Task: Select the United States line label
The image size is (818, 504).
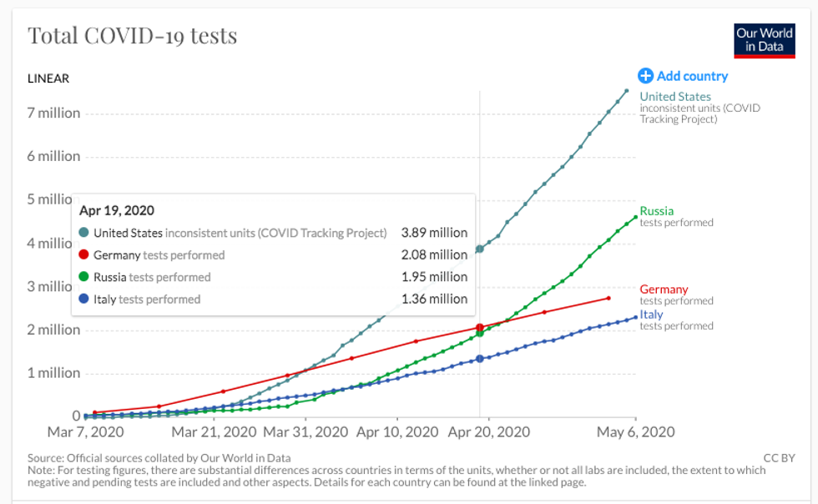Action: 675,97
